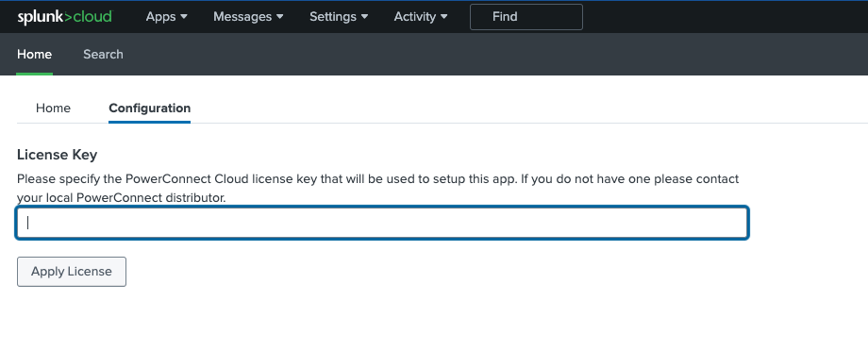The image size is (868, 351).
Task: Open the Settings dropdown menu
Action: [x=339, y=17]
